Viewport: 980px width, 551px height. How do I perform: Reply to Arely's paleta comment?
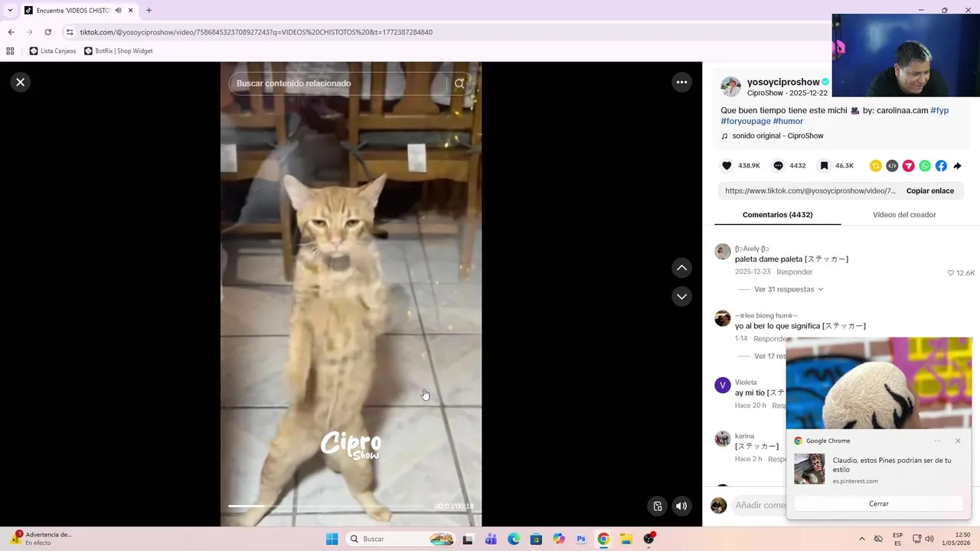(794, 272)
